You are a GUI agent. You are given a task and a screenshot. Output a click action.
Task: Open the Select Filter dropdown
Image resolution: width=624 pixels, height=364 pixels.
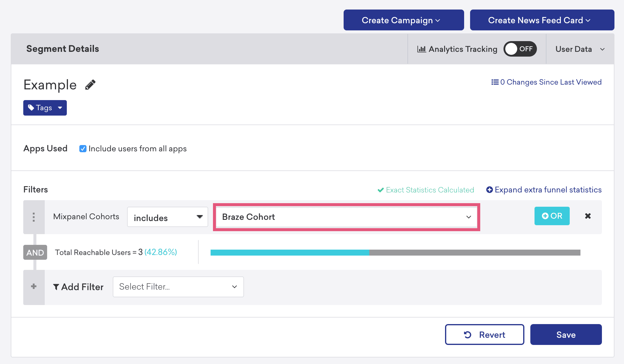tap(178, 287)
